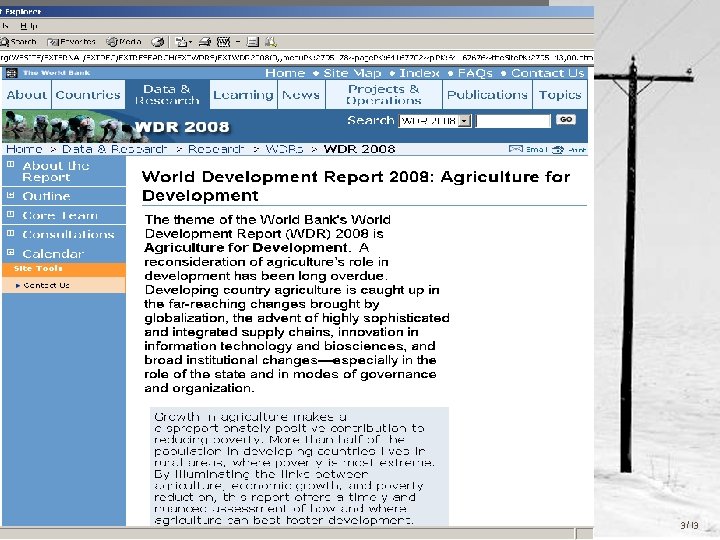
Task: Open the Consultations sidebar link
Action: point(68,234)
